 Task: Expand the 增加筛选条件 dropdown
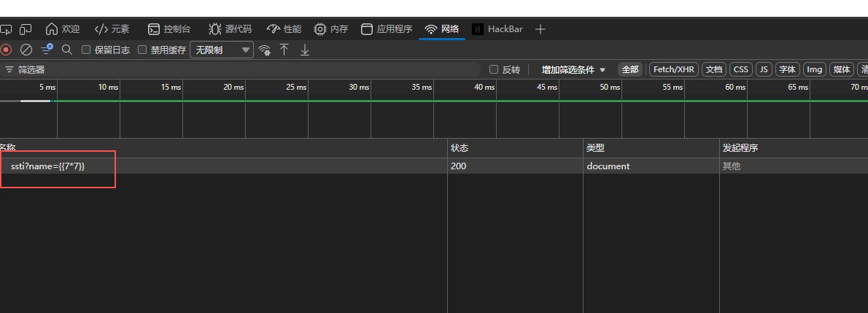[573, 70]
